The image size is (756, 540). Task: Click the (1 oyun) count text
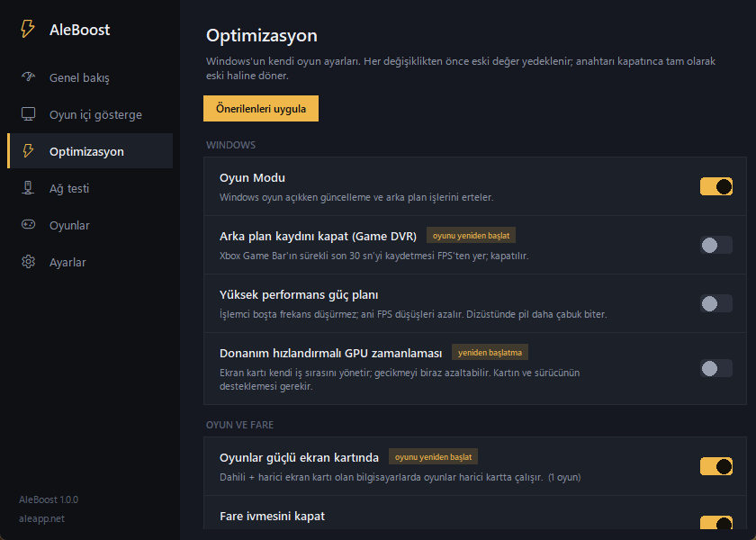click(x=564, y=477)
